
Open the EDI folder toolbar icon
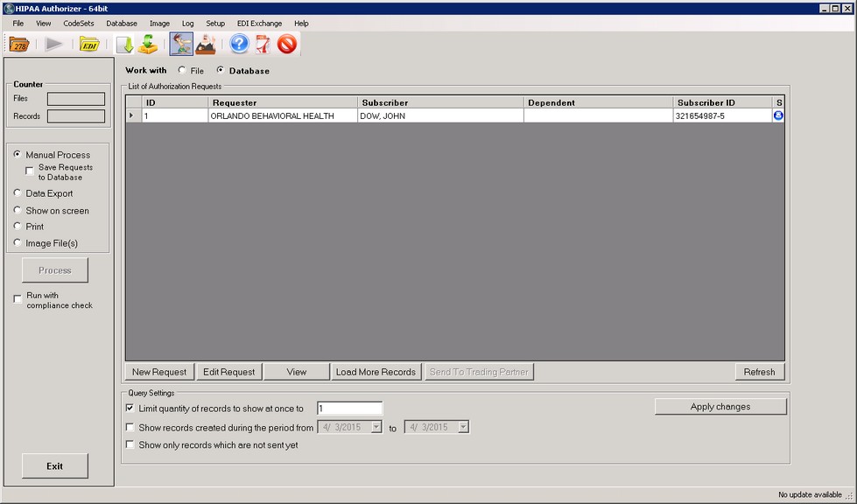click(88, 44)
